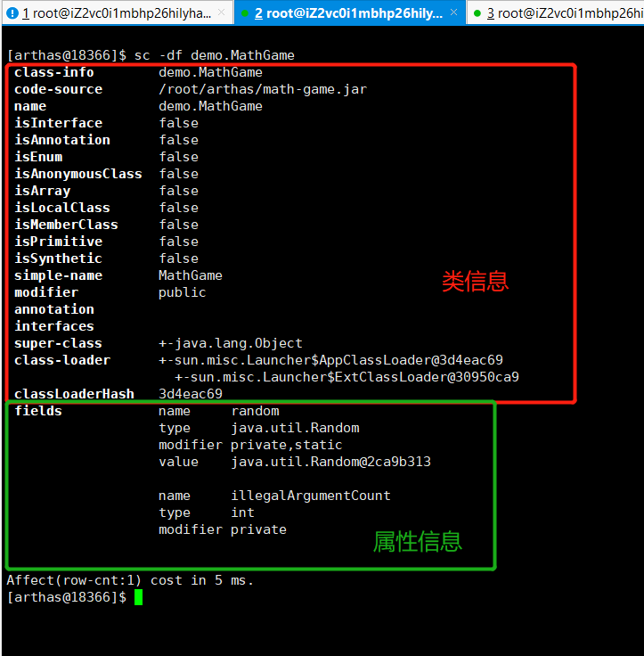
Task: Click the green terminal cursor at the prompt
Action: (x=138, y=597)
